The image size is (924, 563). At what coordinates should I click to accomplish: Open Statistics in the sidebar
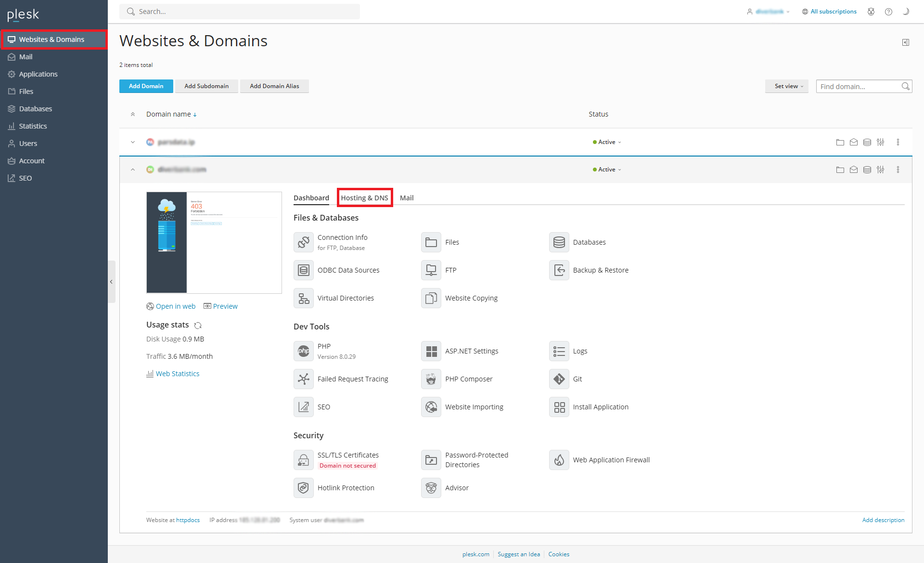pos(54,126)
